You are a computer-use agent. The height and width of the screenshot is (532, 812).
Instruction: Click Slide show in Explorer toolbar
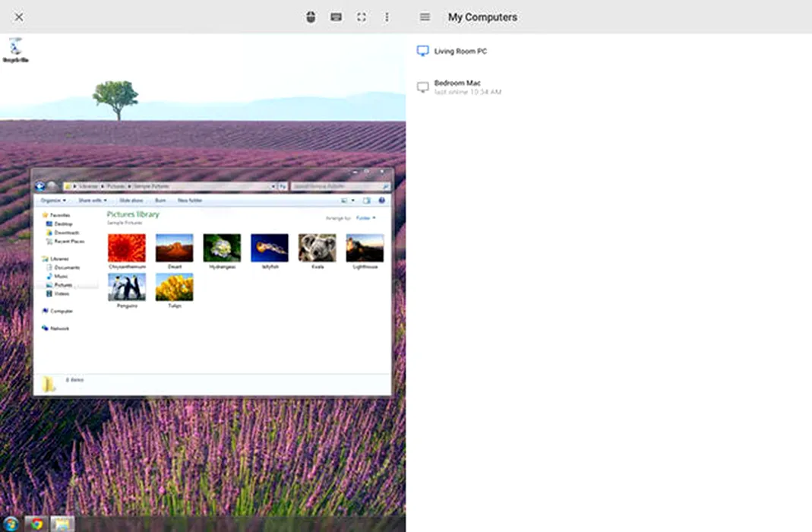click(131, 201)
